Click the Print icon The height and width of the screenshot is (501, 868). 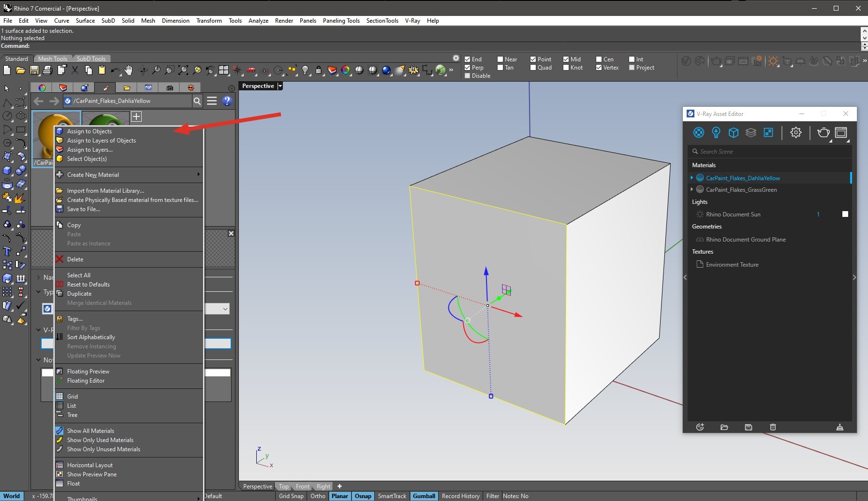(x=47, y=70)
